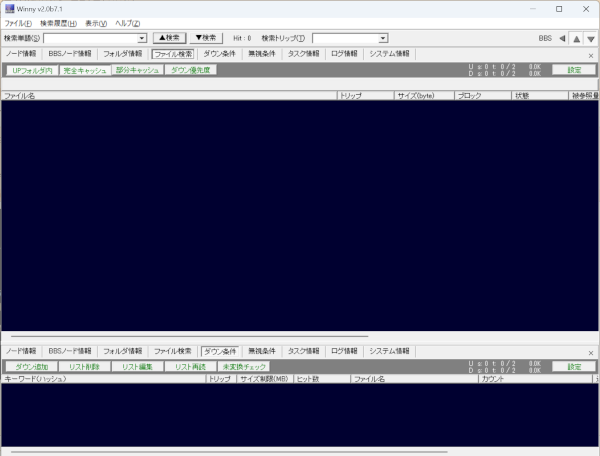Image resolution: width=600 pixels, height=456 pixels.
Task: Switch lower pane to 無視条件 tab
Action: [262, 351]
